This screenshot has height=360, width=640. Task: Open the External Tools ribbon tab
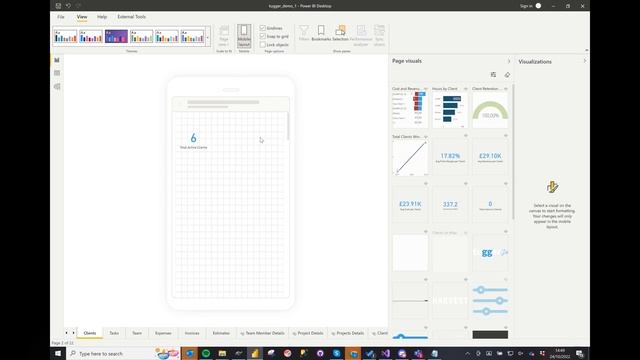[131, 17]
